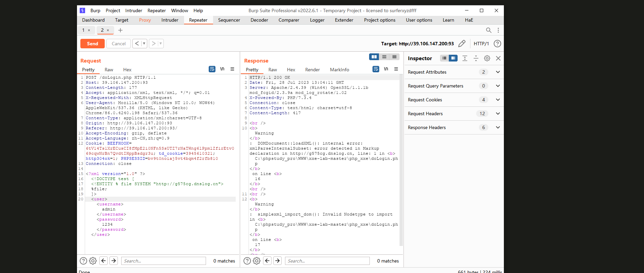This screenshot has height=273, width=644.
Task: Open Inspector settings gear
Action: [x=487, y=58]
